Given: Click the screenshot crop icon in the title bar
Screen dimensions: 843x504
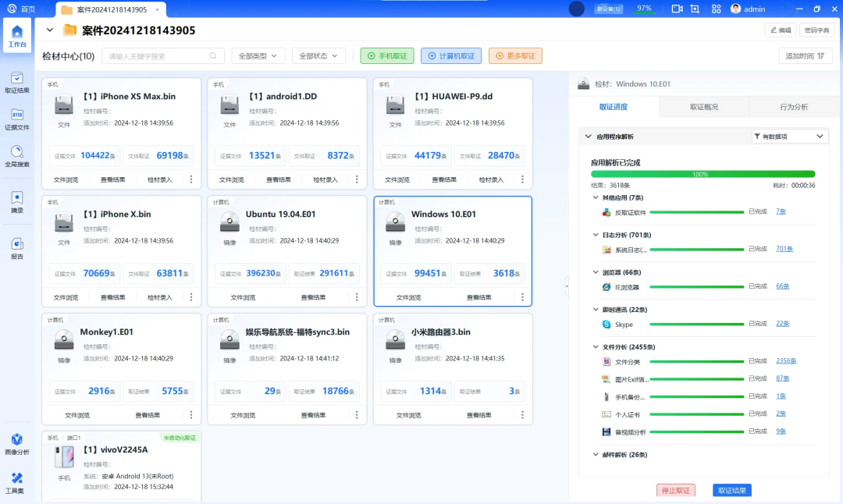Looking at the screenshot, I should [695, 9].
